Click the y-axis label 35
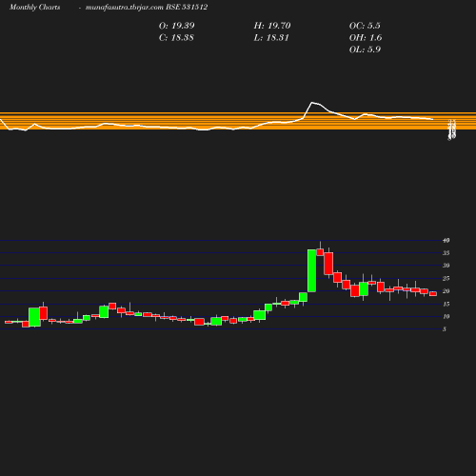 (446, 253)
